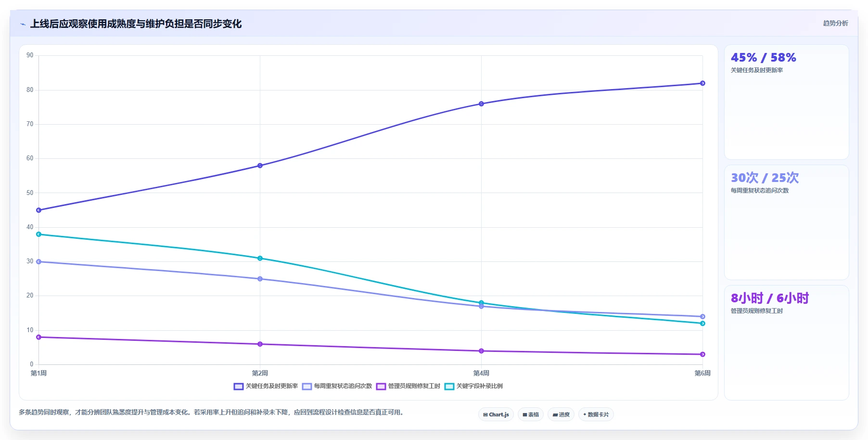
Task: Click the 关键字段补录比例 point at 第2周
Action: point(260,259)
